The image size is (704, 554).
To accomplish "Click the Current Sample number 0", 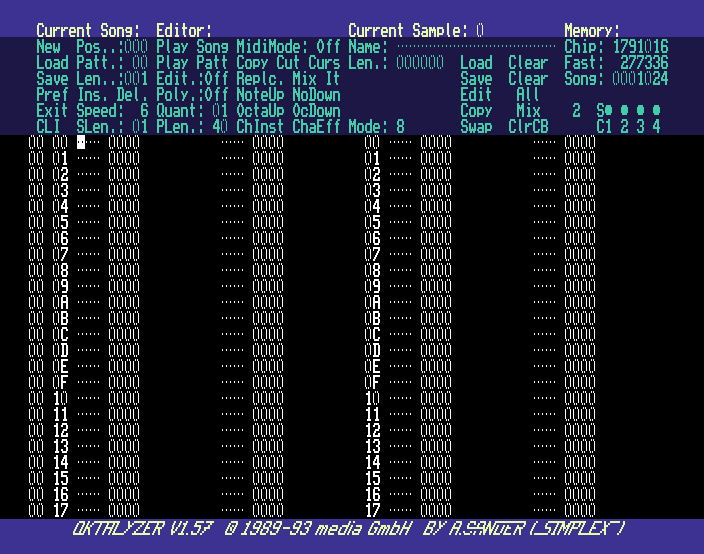I will 480,31.
